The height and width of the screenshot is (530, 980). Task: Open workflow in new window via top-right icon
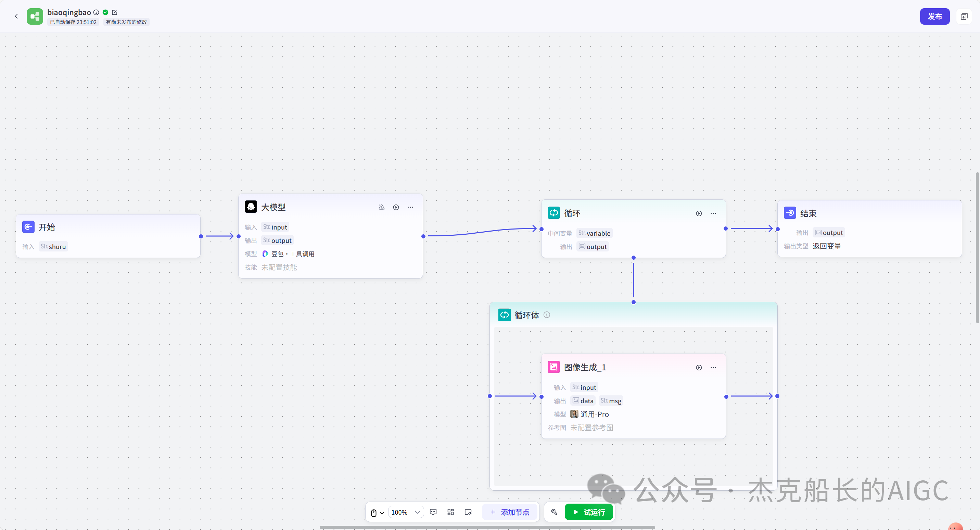(x=964, y=16)
